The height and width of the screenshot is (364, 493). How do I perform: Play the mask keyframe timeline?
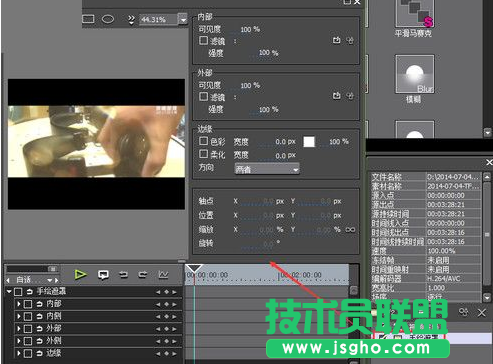81,275
